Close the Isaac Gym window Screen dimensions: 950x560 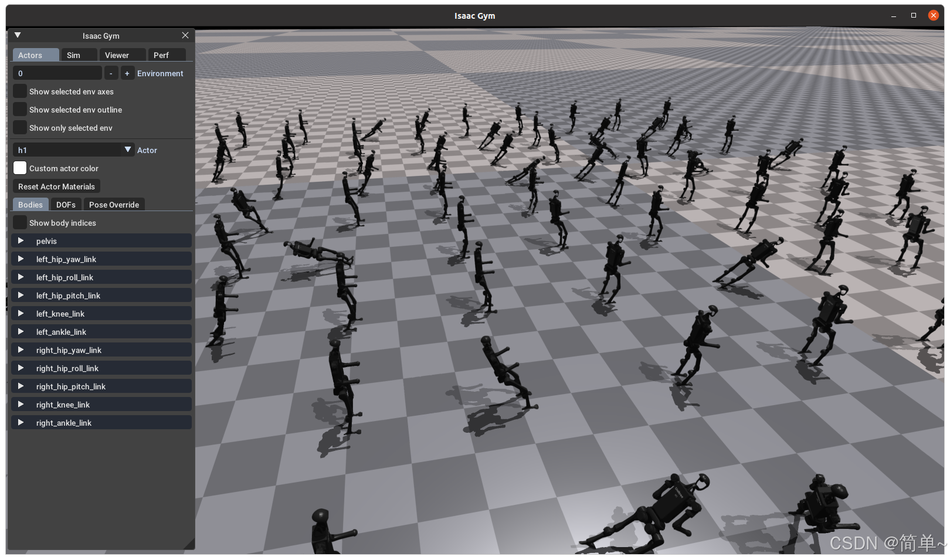pos(934,16)
